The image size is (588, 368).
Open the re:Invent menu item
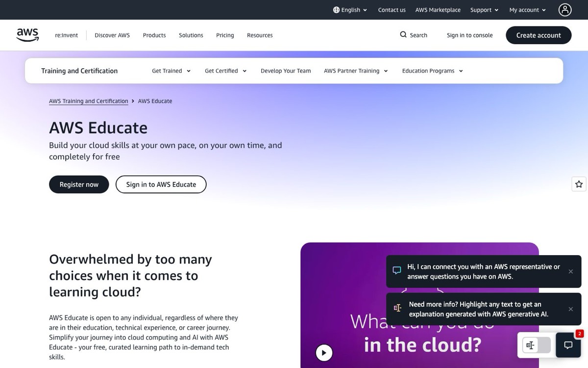coord(66,35)
